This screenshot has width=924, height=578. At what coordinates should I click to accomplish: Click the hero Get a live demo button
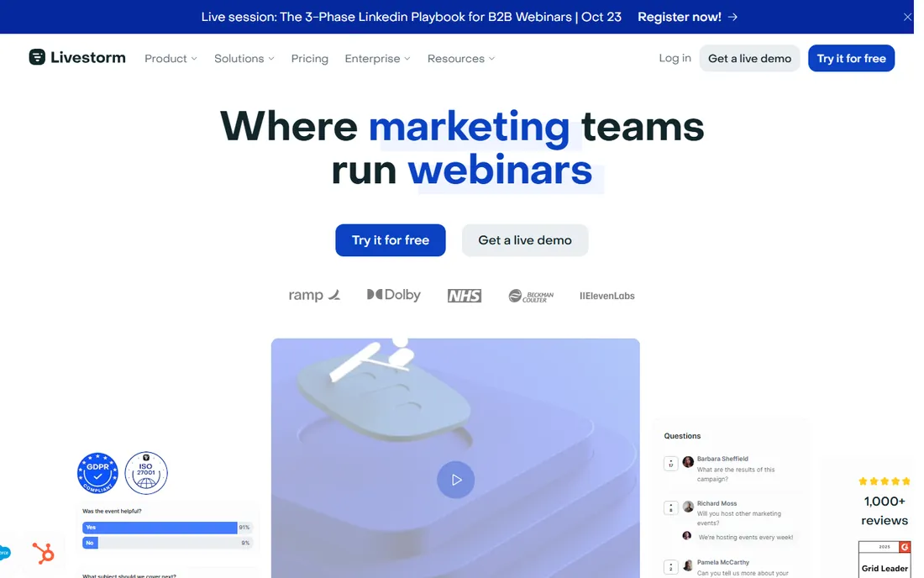click(x=524, y=240)
